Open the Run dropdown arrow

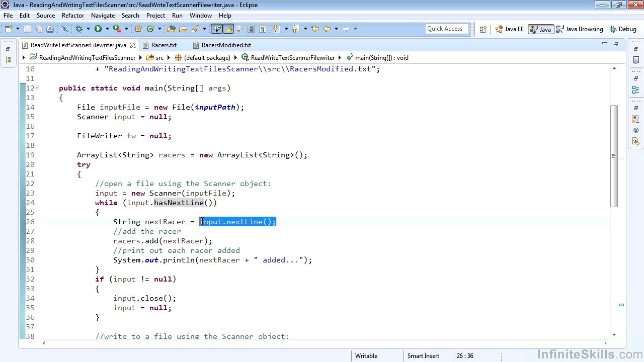(107, 29)
